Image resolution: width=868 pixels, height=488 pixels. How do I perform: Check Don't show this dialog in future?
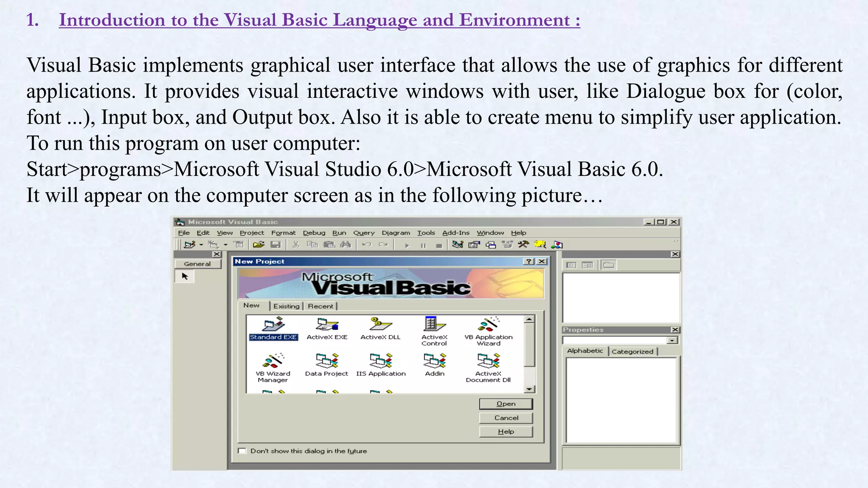[x=242, y=451]
